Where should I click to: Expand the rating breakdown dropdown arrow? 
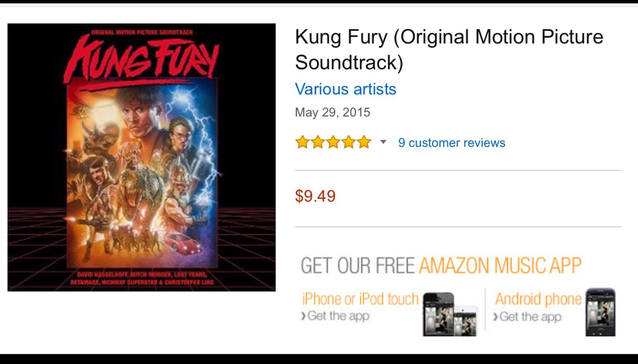click(383, 142)
